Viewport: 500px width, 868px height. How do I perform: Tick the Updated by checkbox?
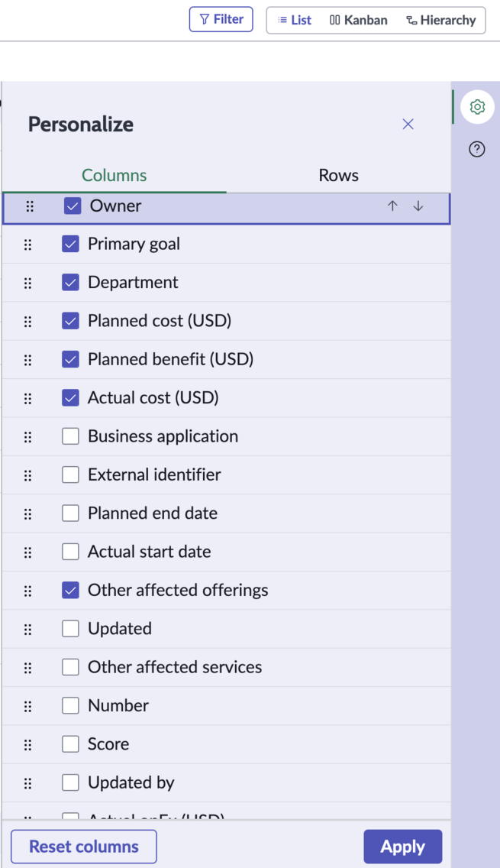pyautogui.click(x=70, y=782)
